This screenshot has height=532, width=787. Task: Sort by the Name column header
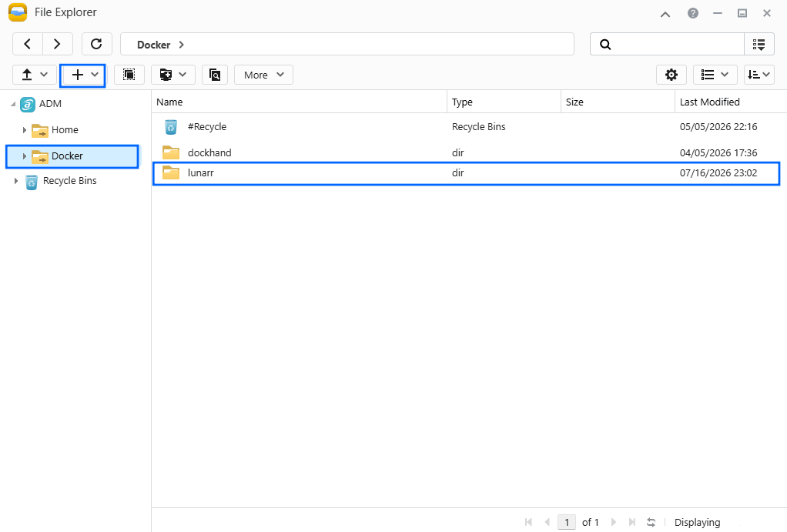click(299, 102)
